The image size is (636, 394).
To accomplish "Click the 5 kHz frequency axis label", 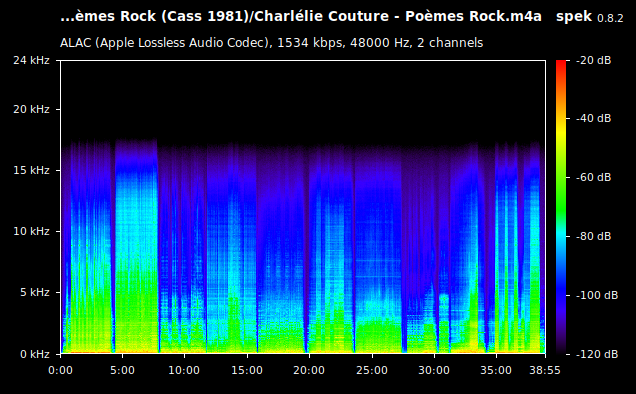I will tap(35, 292).
